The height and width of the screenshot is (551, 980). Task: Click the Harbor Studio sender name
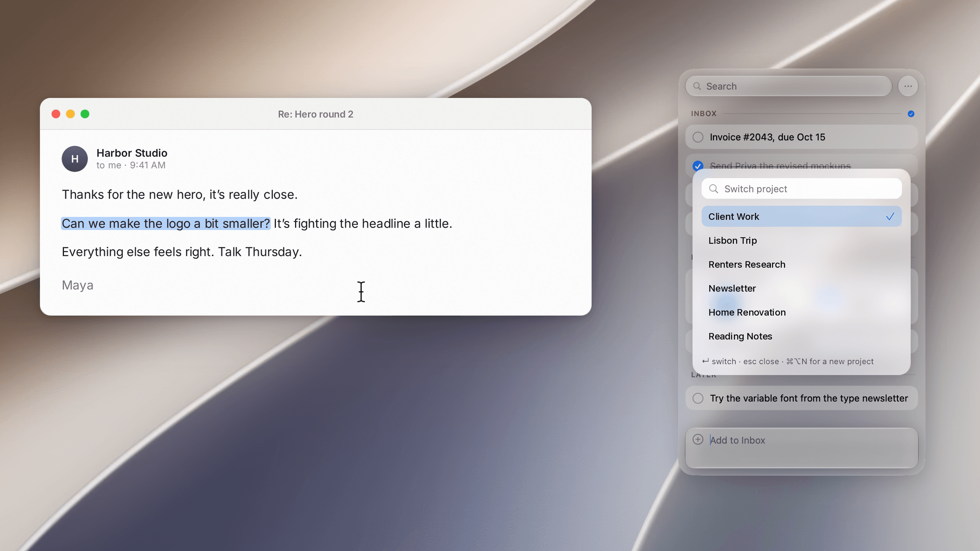(x=132, y=153)
